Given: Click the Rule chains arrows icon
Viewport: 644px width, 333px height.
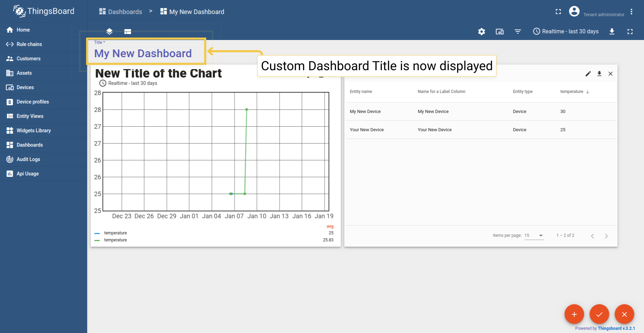Looking at the screenshot, I should 10,44.
